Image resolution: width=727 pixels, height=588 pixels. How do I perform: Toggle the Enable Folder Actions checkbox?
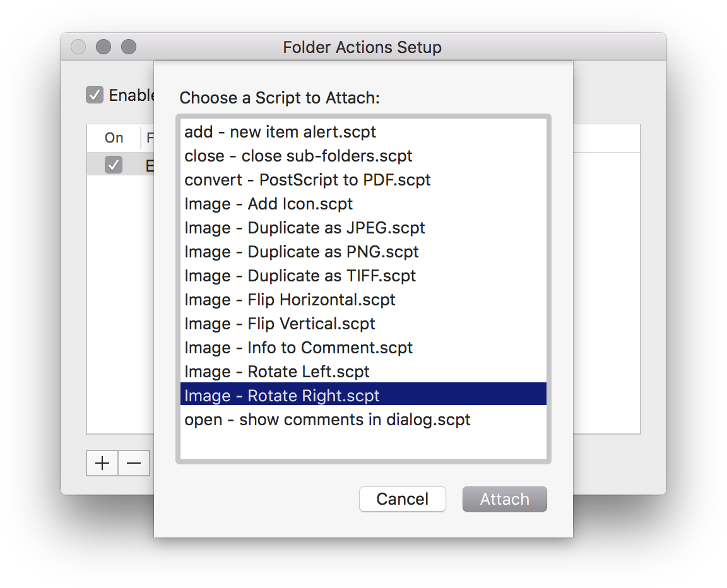pyautogui.click(x=95, y=95)
